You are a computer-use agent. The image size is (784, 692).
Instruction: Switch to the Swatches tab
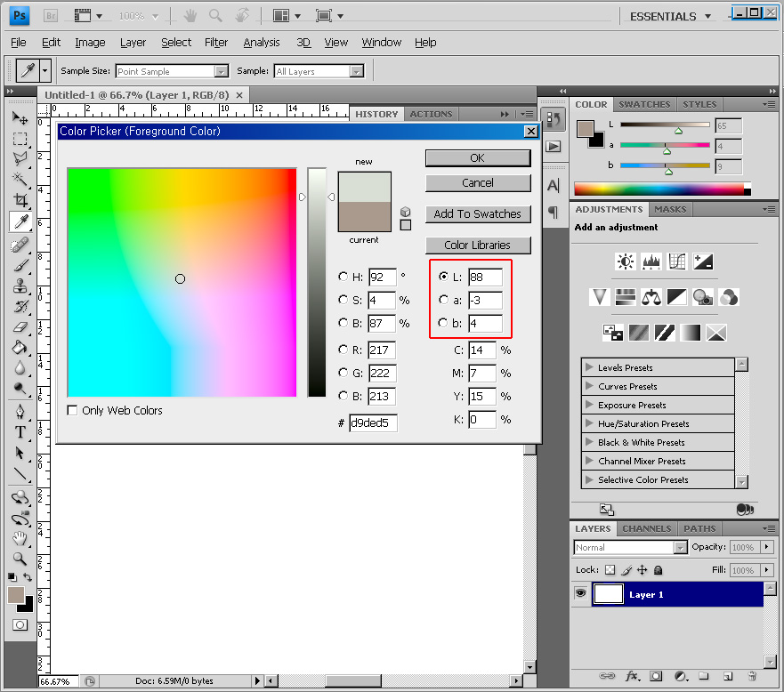644,104
